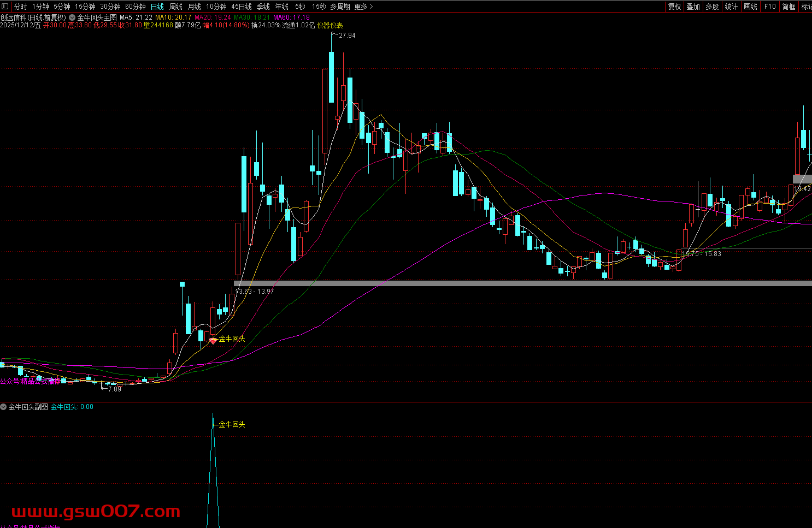
Task: Click the 仪器仪表 industry link
Action: tap(329, 25)
